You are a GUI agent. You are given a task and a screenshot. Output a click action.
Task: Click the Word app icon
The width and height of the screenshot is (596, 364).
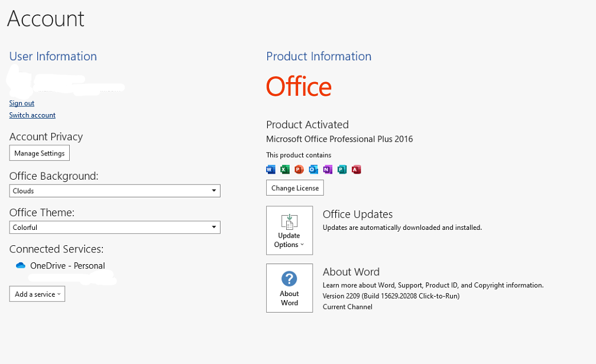tap(271, 170)
